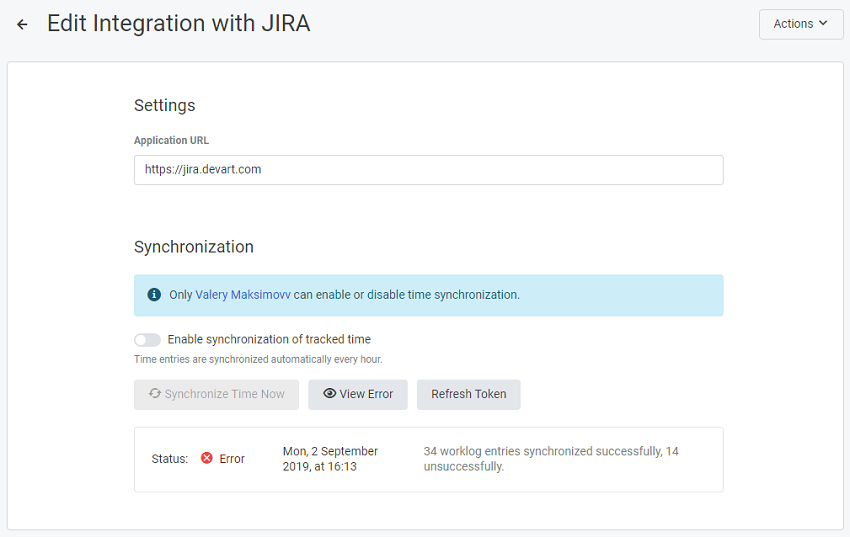Click the 'Synchronization' section heading
The width and height of the screenshot is (850, 537).
point(194,247)
